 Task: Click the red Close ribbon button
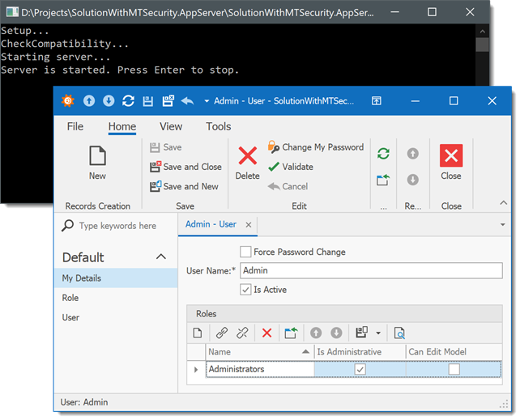[x=451, y=163]
